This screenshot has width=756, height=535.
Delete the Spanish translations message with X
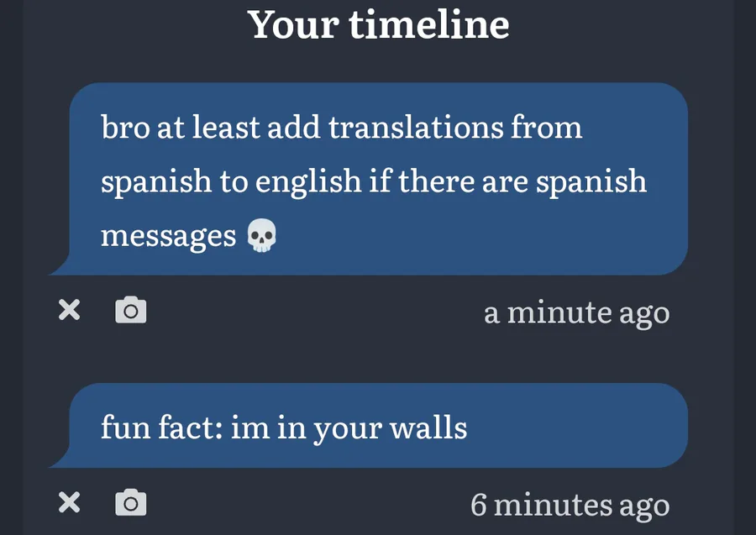click(x=70, y=309)
